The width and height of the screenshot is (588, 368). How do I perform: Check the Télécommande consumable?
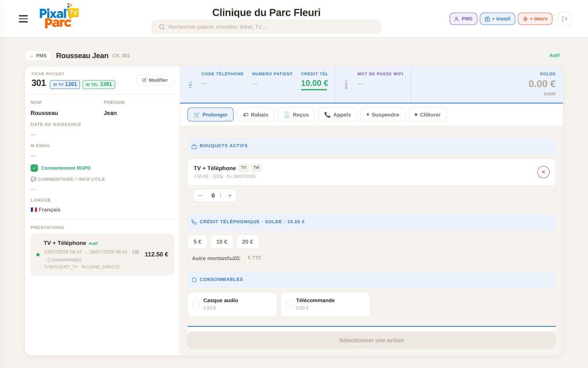click(289, 304)
